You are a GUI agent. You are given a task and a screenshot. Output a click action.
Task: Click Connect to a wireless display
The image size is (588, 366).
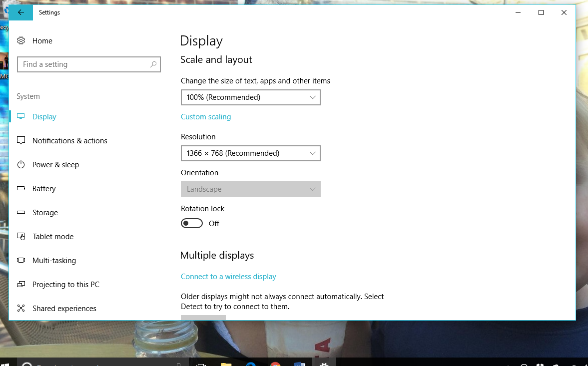point(228,276)
